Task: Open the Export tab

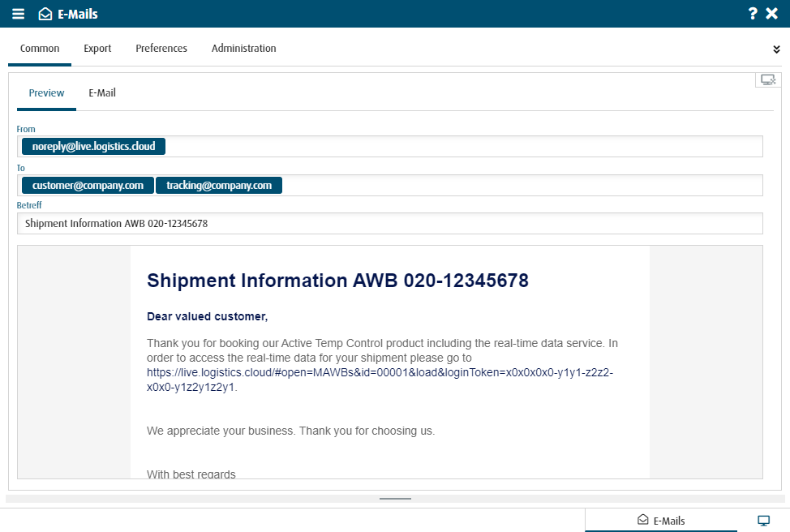Action: pos(97,49)
